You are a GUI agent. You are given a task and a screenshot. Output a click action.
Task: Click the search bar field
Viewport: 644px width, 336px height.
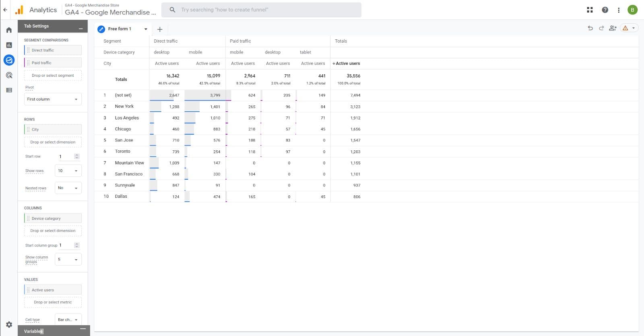(x=262, y=10)
